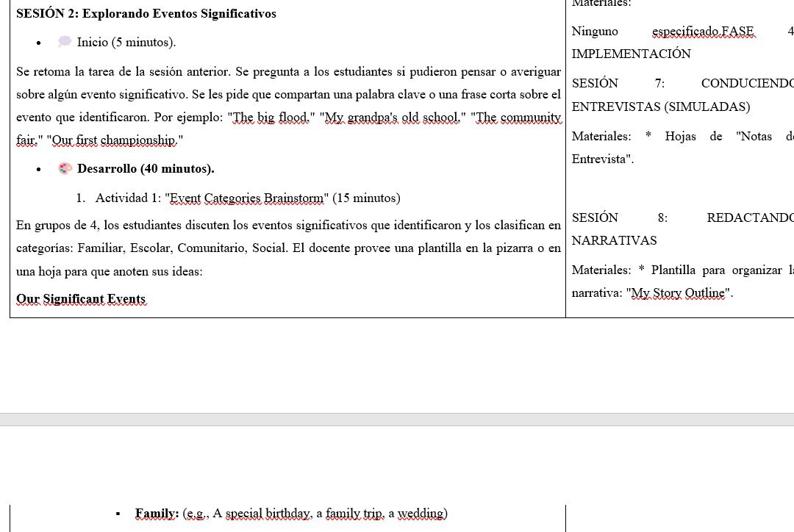Click the bold "Family:" bullet label
The image size is (794, 532).
point(157,514)
